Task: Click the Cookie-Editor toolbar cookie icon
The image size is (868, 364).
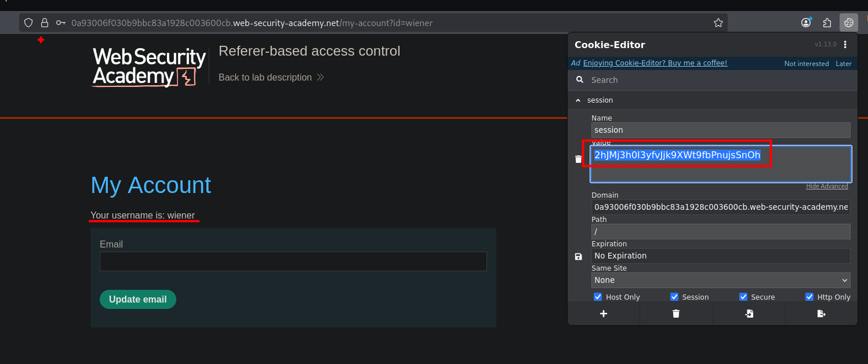Action: tap(848, 23)
